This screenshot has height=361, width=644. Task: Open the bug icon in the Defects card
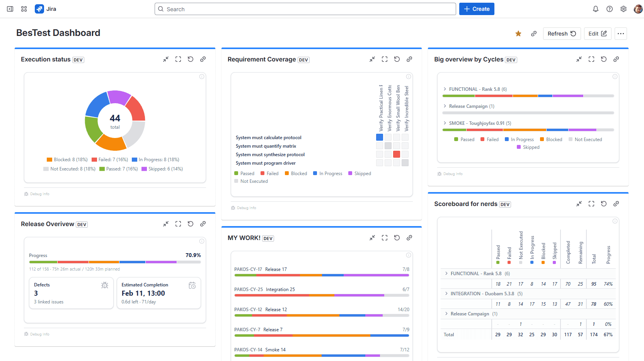pyautogui.click(x=104, y=285)
